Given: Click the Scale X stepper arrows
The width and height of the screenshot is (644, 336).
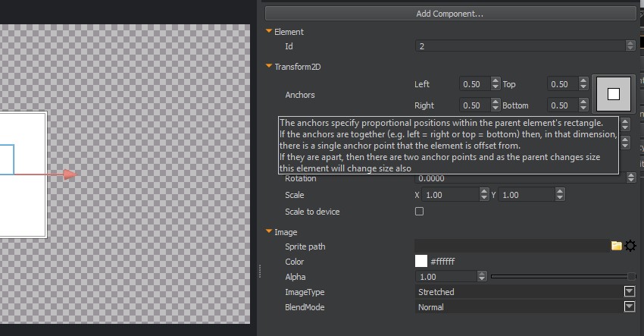Looking at the screenshot, I should click(484, 194).
